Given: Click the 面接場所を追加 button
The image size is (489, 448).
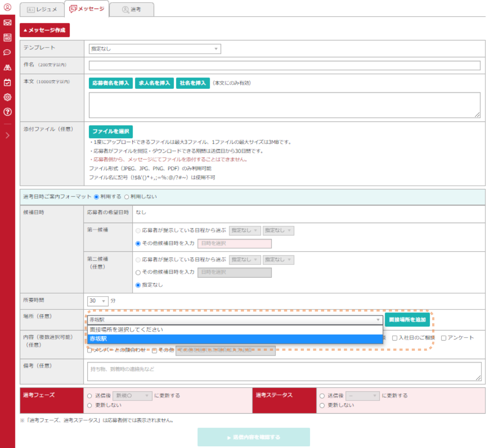Looking at the screenshot, I should 407,320.
